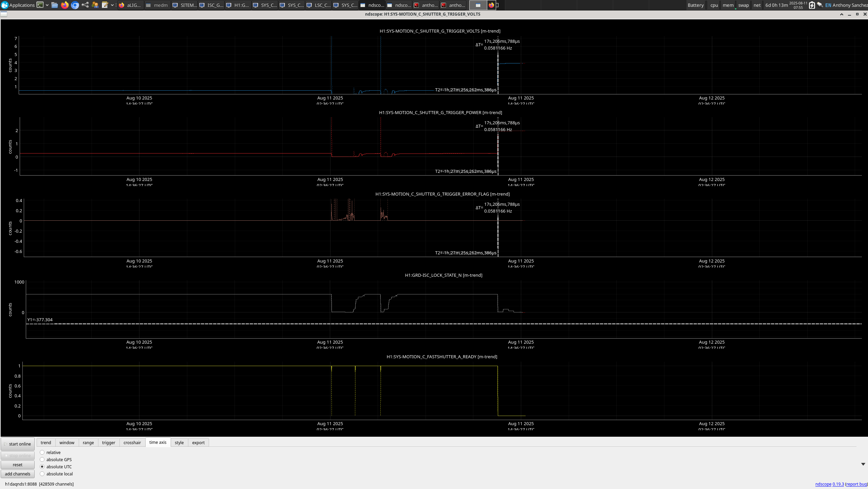868x489 pixels.
Task: Switch to aLIGO Firefox taskbar window
Action: tap(130, 5)
